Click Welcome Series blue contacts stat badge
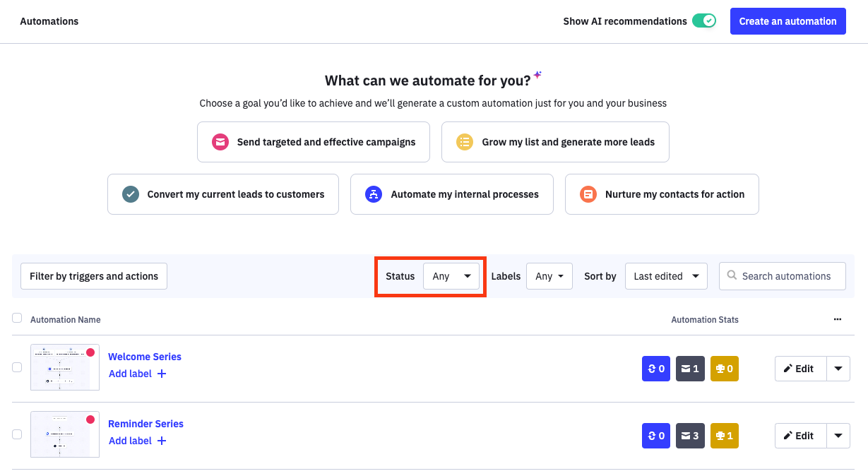This screenshot has height=476, width=868. click(x=655, y=369)
